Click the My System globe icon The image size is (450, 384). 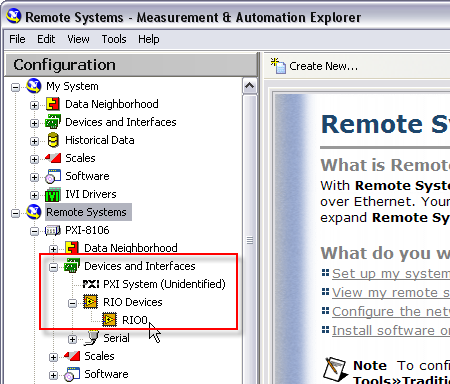point(34,86)
